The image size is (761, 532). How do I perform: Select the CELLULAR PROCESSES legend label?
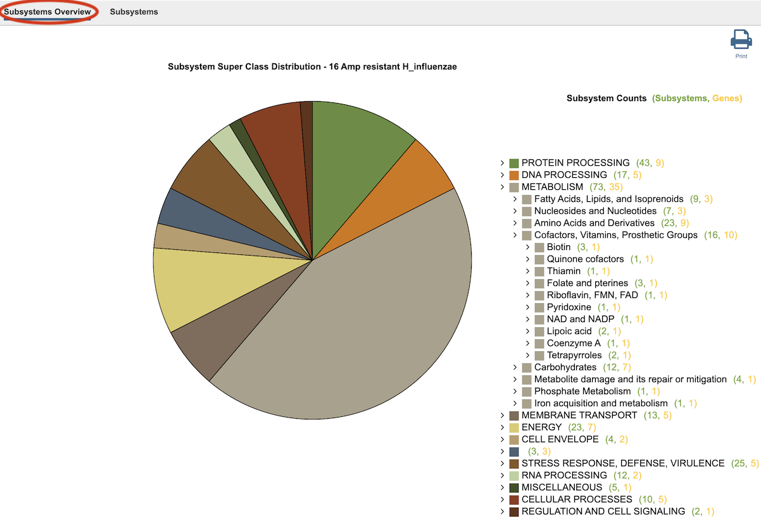(577, 499)
